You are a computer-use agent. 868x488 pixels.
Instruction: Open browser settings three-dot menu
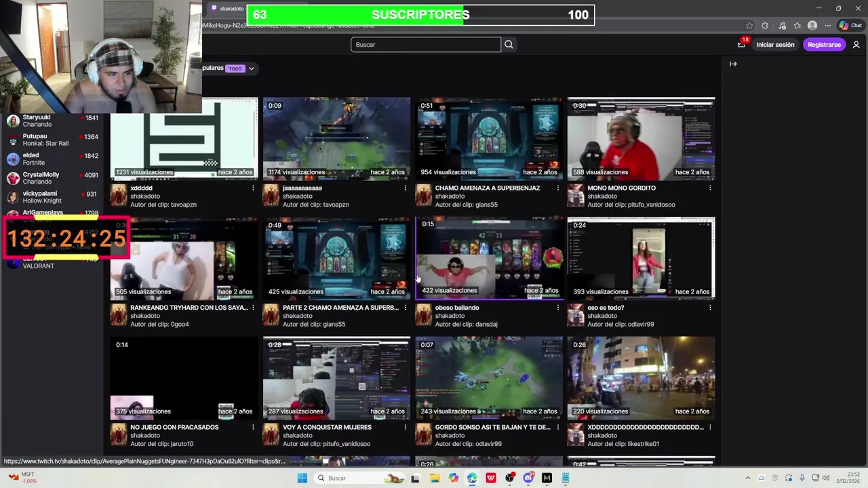tap(829, 26)
